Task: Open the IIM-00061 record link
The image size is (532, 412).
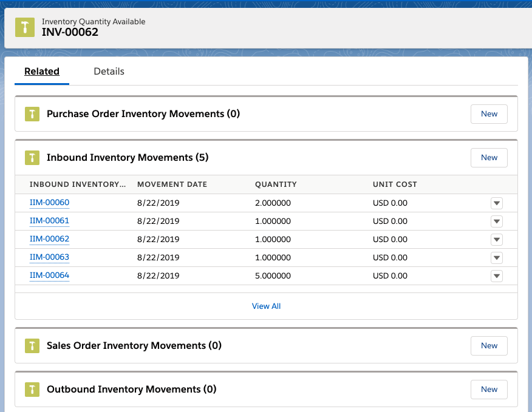Action: (x=50, y=221)
